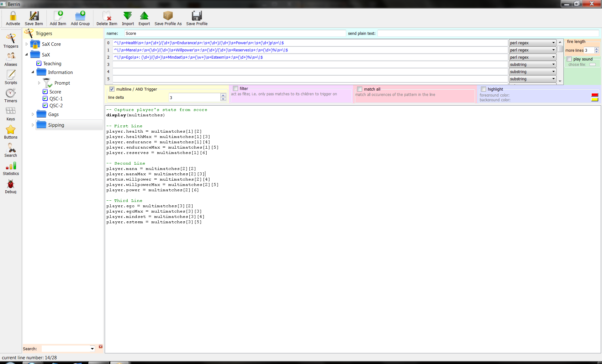Open the Buttons view in the sidebar

[11, 132]
